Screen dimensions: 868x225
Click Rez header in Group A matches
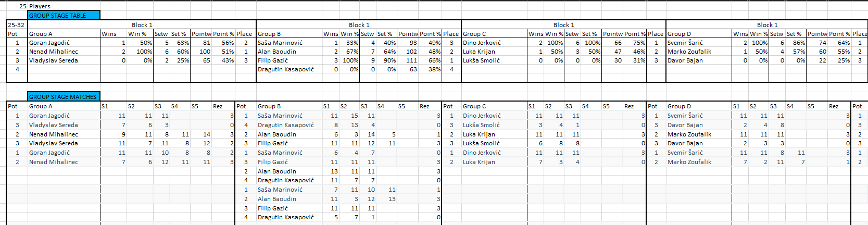point(218,106)
